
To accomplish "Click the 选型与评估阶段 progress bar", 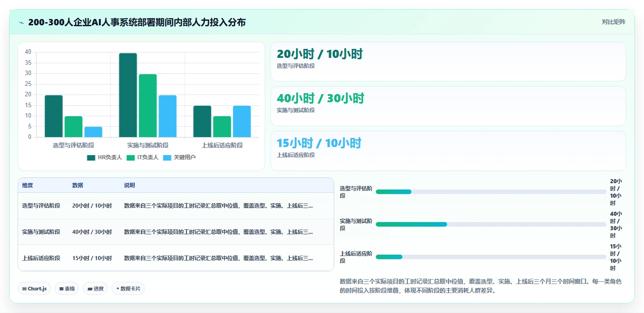I will point(491,192).
